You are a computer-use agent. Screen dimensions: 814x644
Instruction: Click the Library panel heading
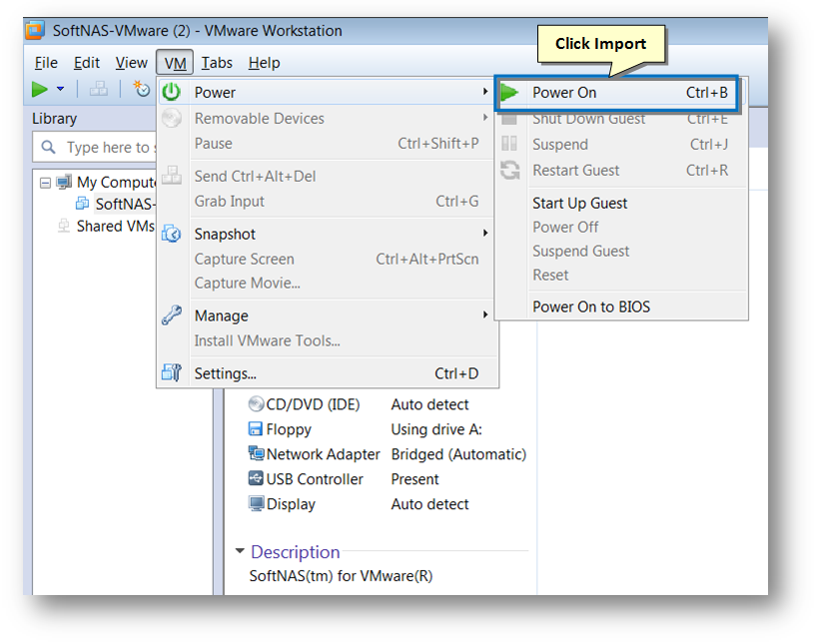54,119
